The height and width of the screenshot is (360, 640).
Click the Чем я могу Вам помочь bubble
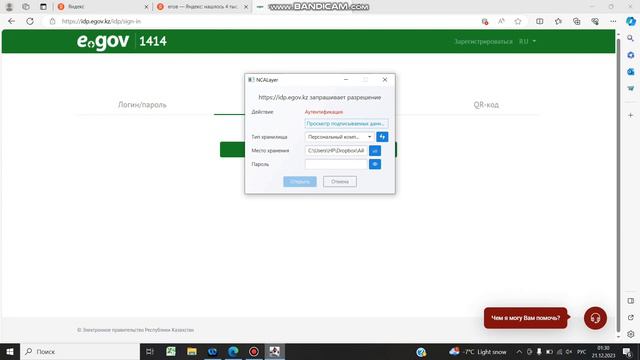pos(526,318)
